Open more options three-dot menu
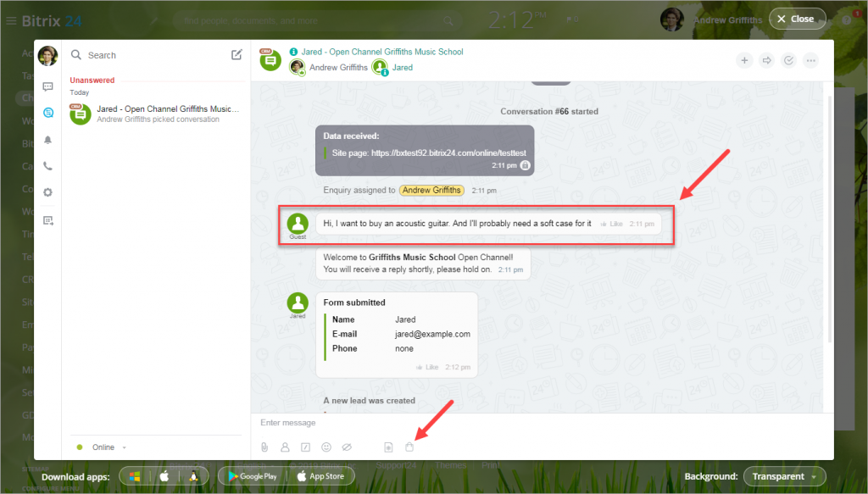 point(811,60)
